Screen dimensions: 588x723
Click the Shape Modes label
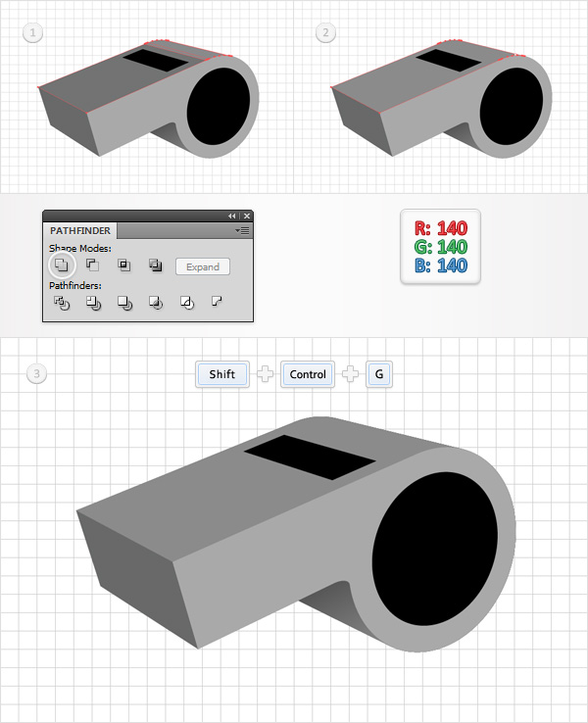[x=80, y=248]
